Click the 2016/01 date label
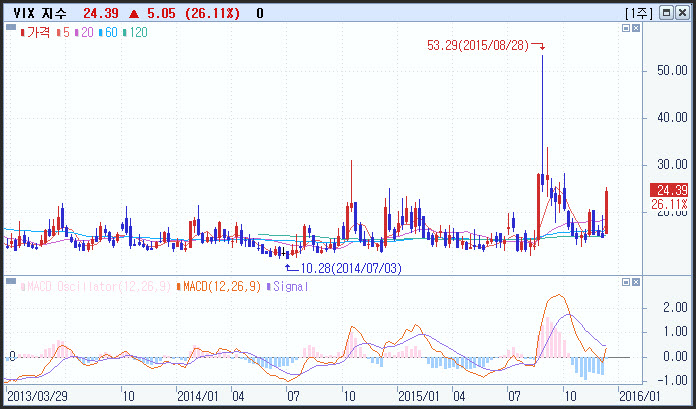The width and height of the screenshot is (696, 409). (x=639, y=396)
